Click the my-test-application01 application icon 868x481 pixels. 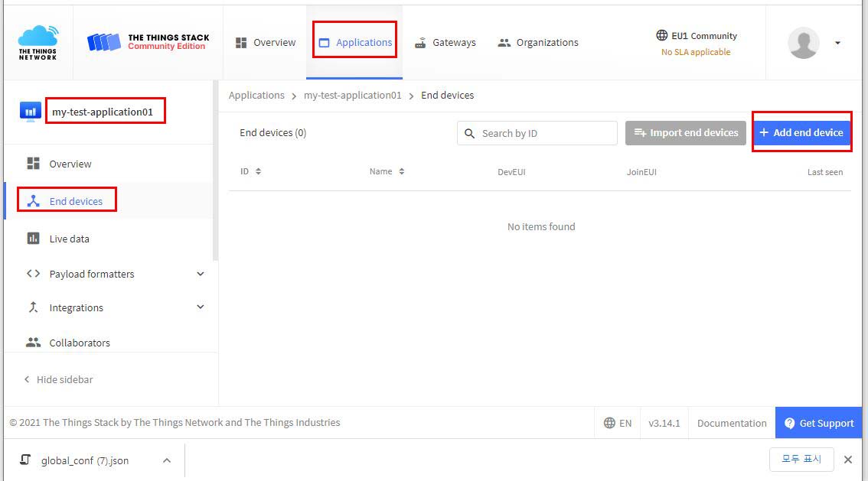tap(31, 111)
